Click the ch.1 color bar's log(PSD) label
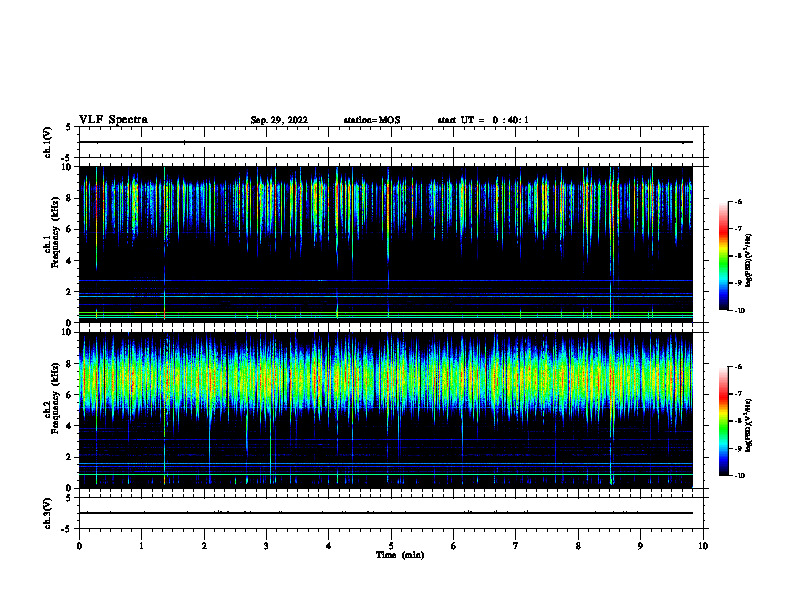The image size is (792, 612). point(749,261)
